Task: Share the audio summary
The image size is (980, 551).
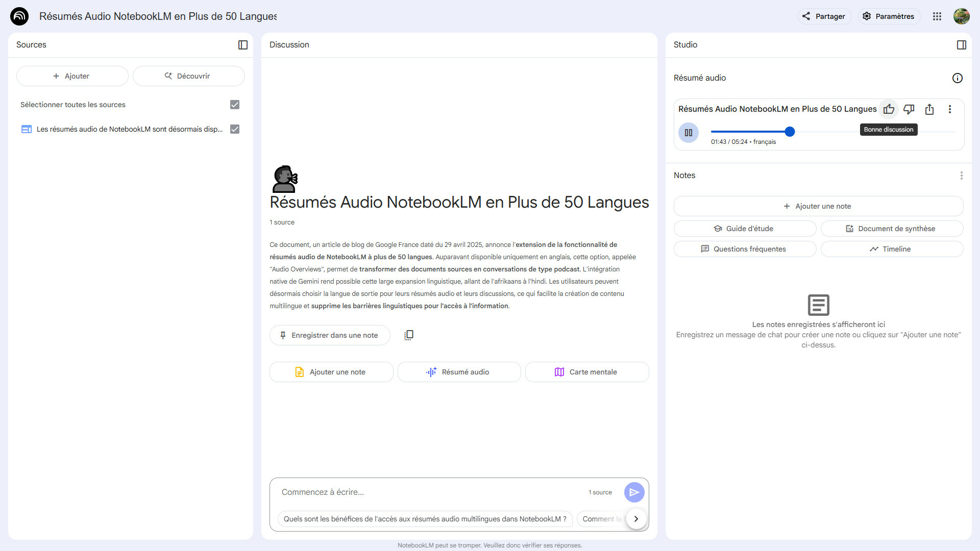Action: pos(929,109)
